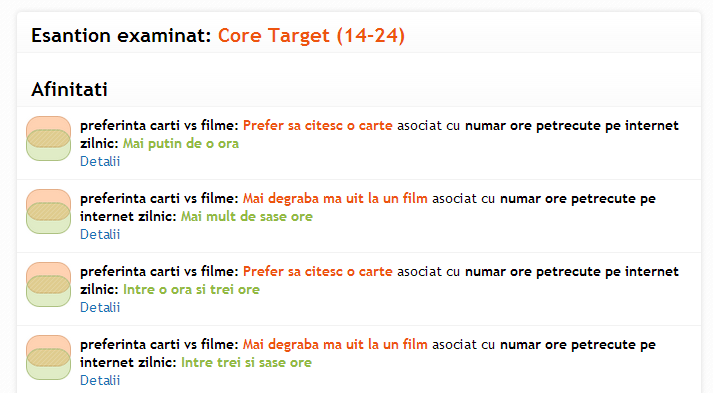The image size is (713, 393).
Task: Click overlap icon for 'Mai putin de o ora' affinity
Action: 48,139
